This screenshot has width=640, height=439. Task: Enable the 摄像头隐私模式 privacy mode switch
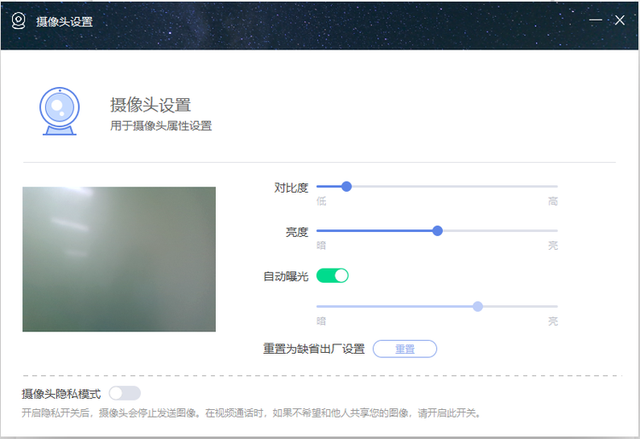(125, 393)
